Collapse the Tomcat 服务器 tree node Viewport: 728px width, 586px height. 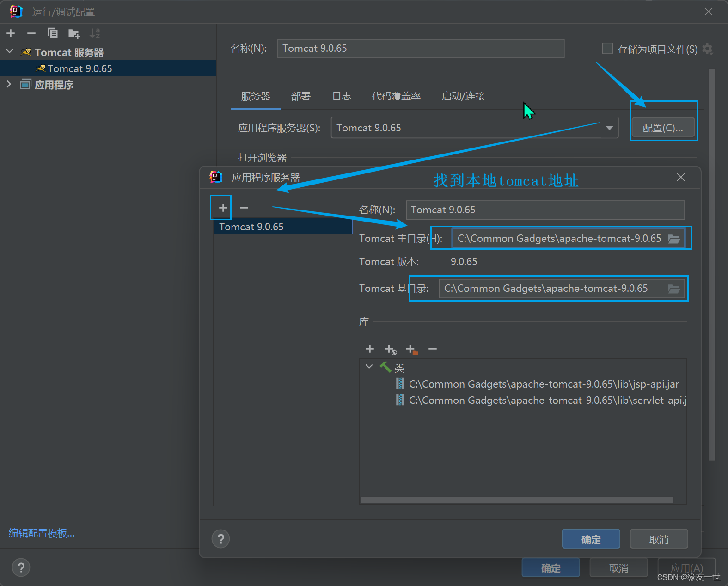[10, 52]
